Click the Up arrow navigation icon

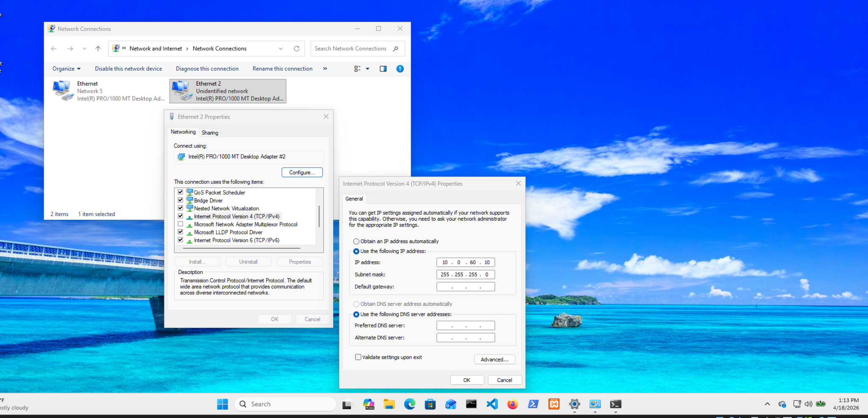pos(98,49)
